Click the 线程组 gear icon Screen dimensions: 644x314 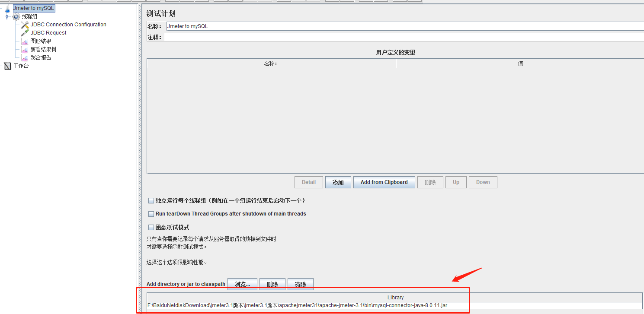16,16
